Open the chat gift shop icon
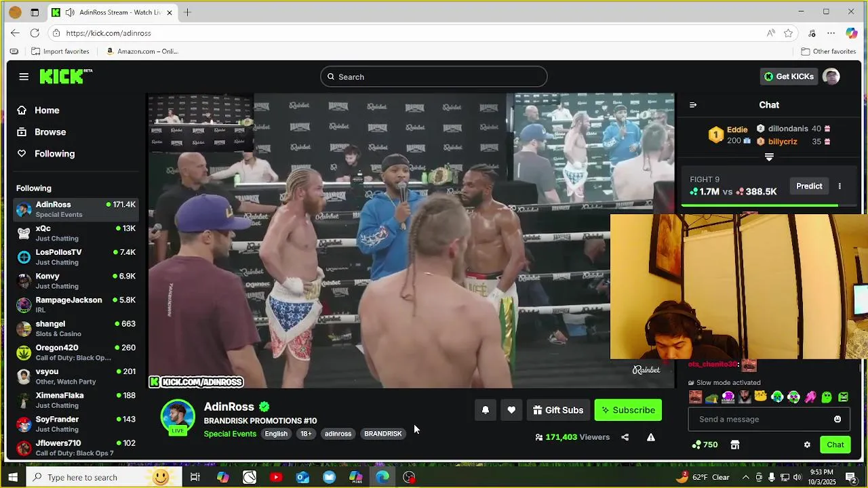This screenshot has height=488, width=868. (x=734, y=445)
